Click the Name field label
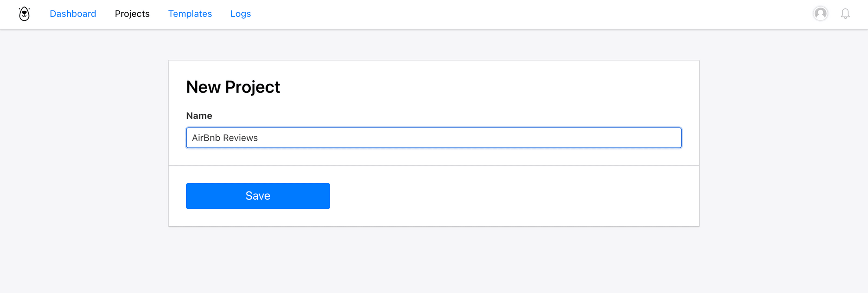The image size is (868, 293). click(x=199, y=116)
